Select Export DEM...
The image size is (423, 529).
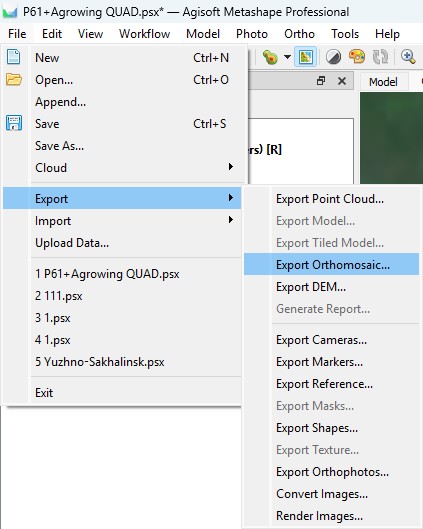[332, 287]
